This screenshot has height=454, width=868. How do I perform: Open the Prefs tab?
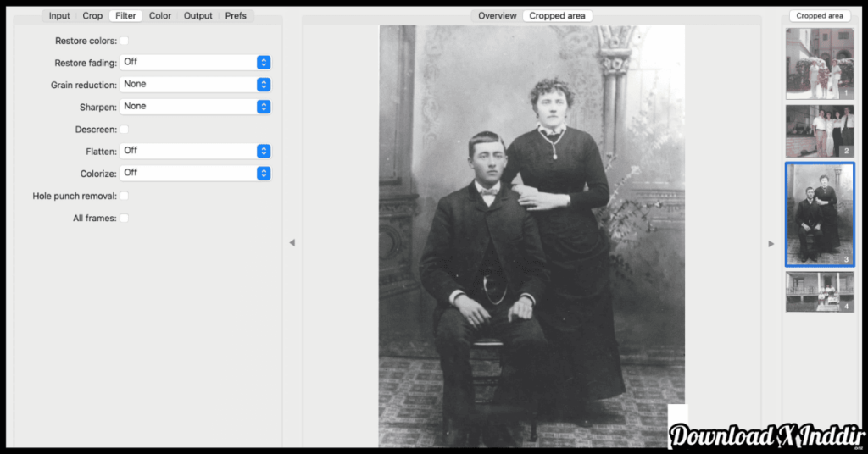[236, 16]
